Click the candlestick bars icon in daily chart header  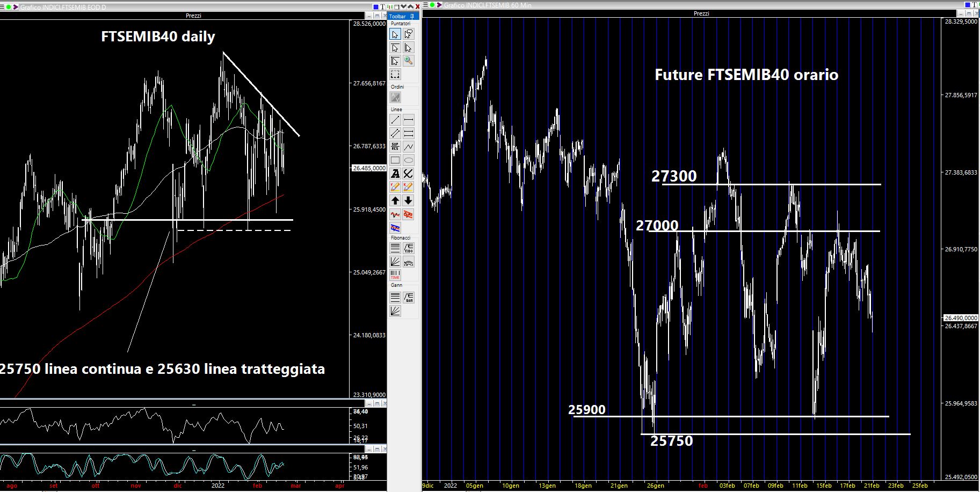pos(390,6)
